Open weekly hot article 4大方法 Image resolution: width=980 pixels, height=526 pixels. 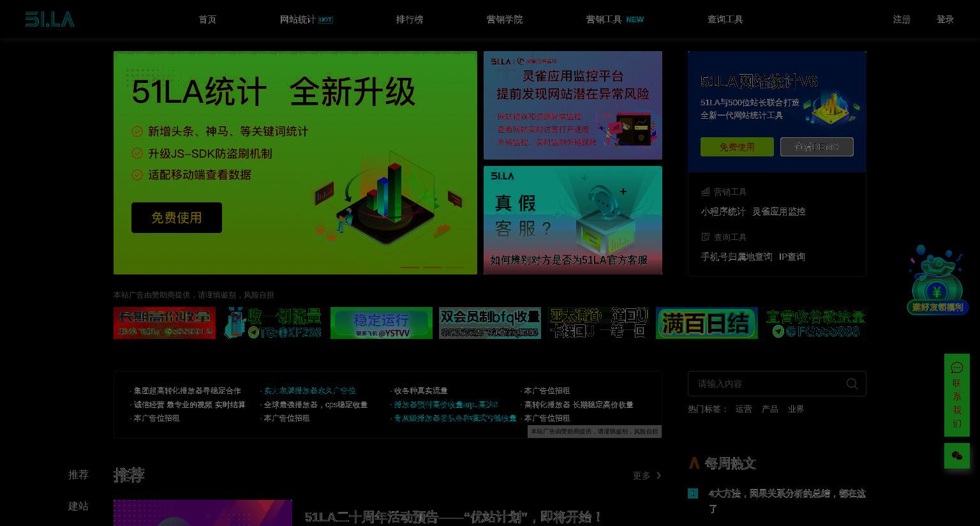(x=787, y=501)
